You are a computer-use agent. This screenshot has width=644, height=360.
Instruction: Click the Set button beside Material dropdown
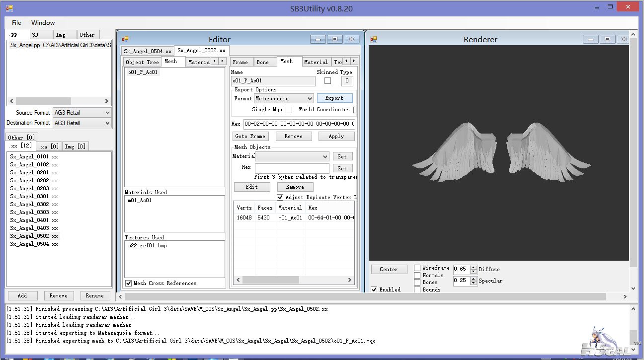tap(342, 156)
